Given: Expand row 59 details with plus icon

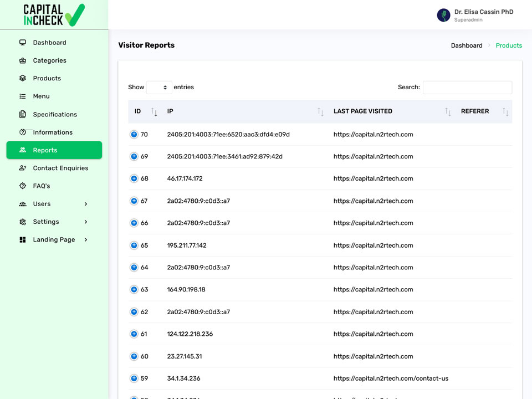Looking at the screenshot, I should 134,378.
